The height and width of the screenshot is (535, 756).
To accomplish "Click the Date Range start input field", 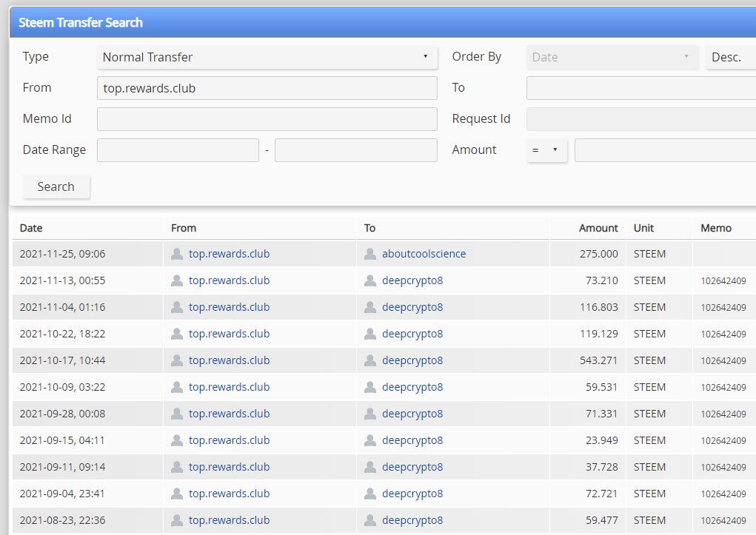I will click(178, 150).
